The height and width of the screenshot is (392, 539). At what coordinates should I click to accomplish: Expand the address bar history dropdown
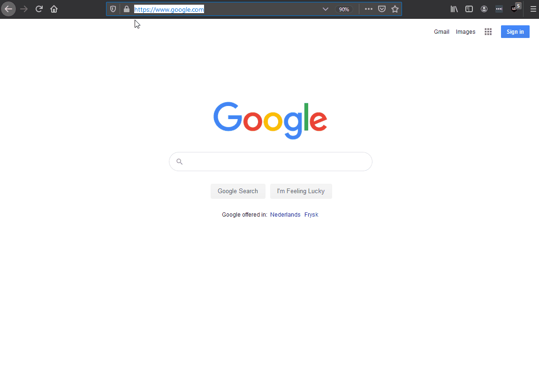pyautogui.click(x=325, y=9)
